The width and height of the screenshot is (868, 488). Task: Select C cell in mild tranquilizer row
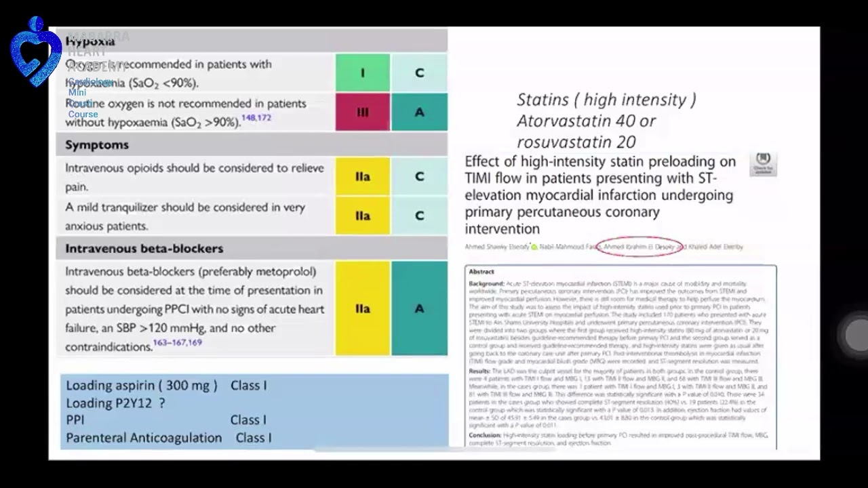pyautogui.click(x=420, y=216)
